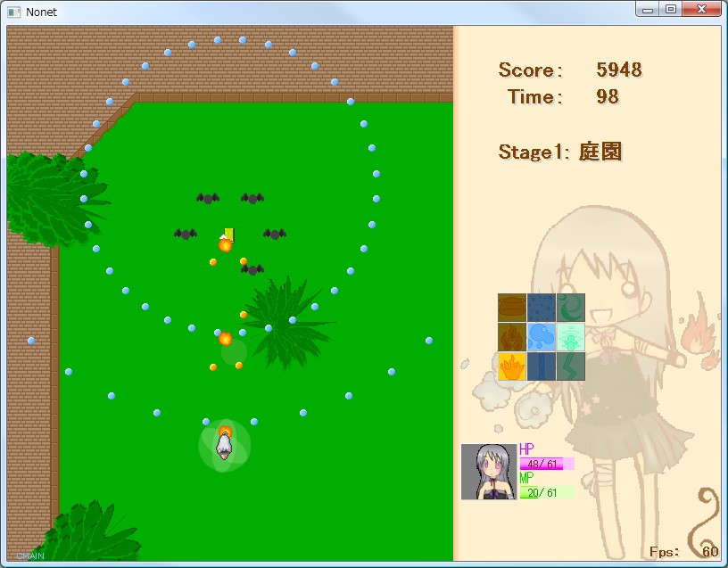Viewport: 728px width, 568px height.
Task: Toggle the highlighted center spell in the grid
Action: (540, 337)
